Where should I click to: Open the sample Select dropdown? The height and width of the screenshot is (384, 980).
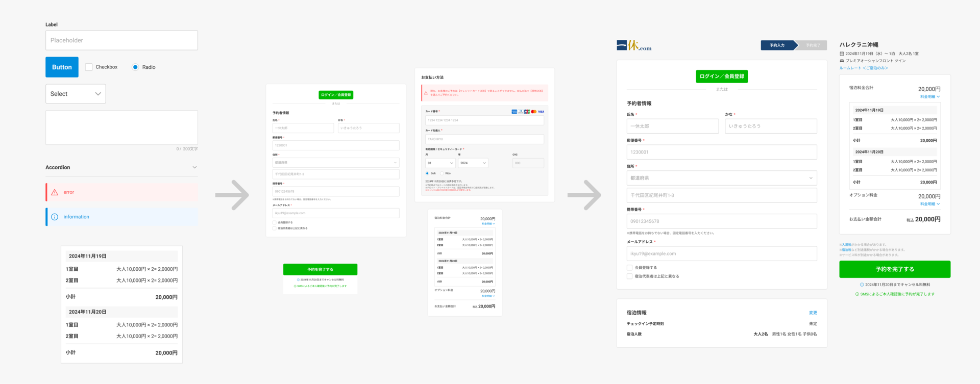[x=76, y=94]
